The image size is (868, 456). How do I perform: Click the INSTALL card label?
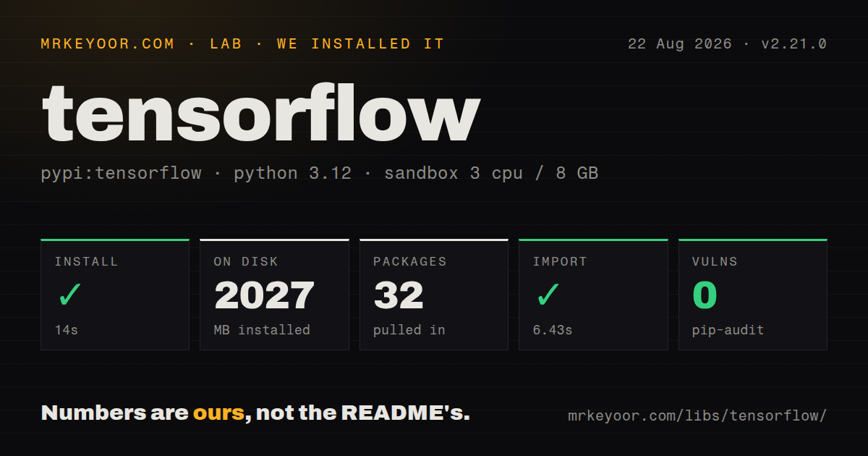pyautogui.click(x=86, y=262)
